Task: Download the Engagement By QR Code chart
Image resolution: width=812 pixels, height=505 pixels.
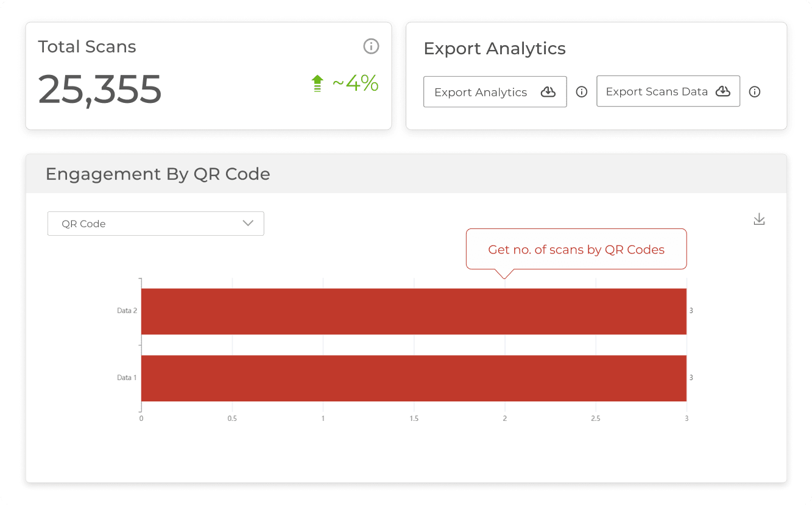Action: click(x=759, y=219)
